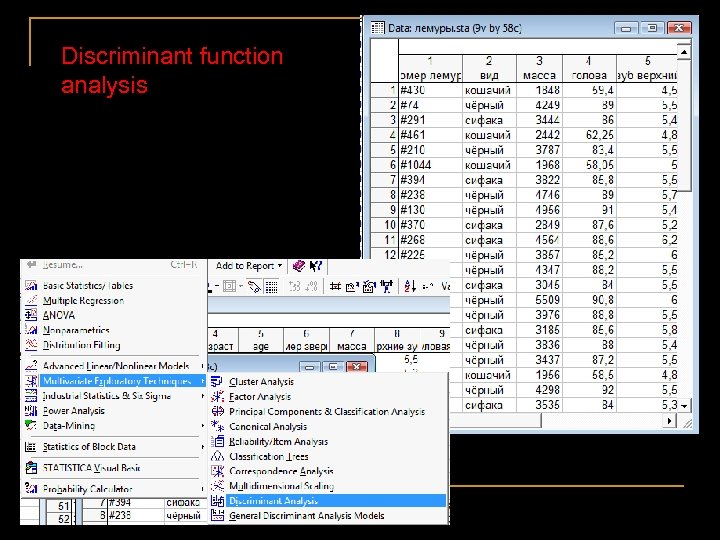This screenshot has width=720, height=540.
Task: Expand Multivariate Exploratory Techniques submenu
Action: tap(202, 381)
